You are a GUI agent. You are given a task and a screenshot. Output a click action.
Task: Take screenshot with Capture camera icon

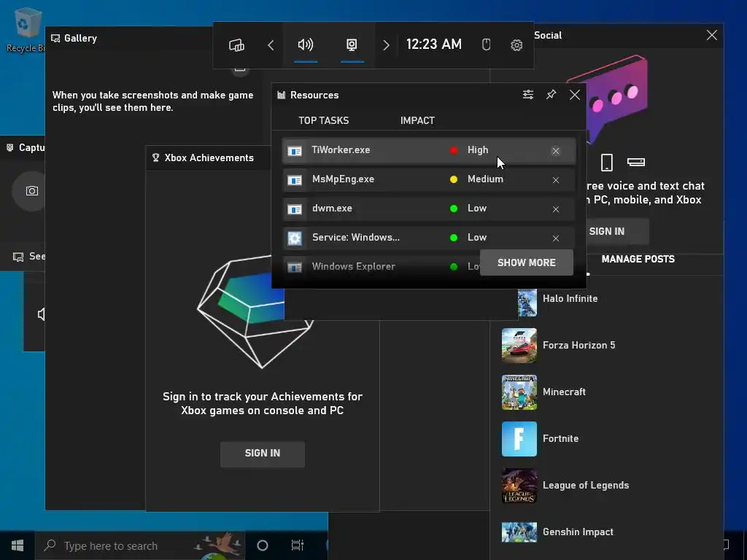click(32, 191)
